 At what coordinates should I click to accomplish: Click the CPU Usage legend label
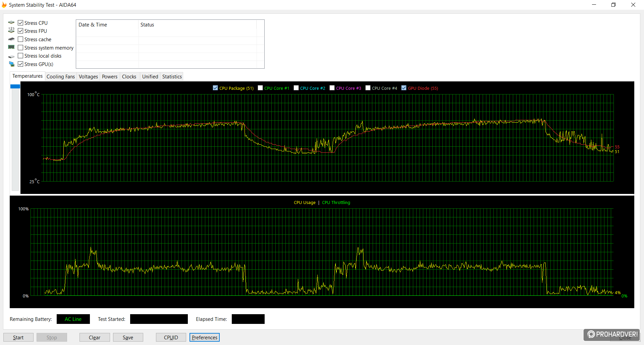click(x=305, y=203)
